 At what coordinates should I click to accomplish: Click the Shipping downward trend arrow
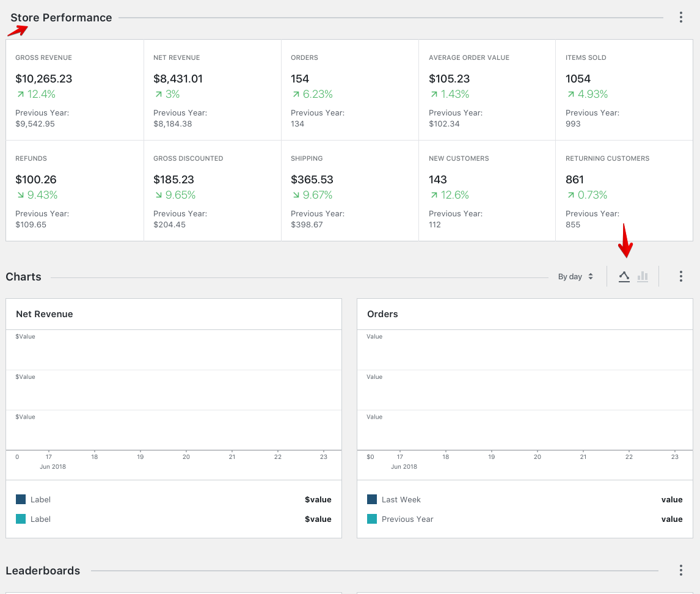point(293,194)
